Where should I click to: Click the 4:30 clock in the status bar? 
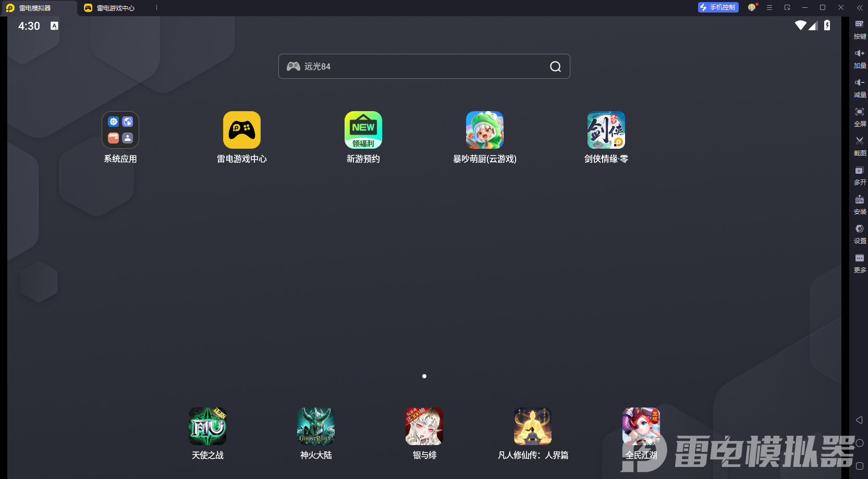click(29, 26)
